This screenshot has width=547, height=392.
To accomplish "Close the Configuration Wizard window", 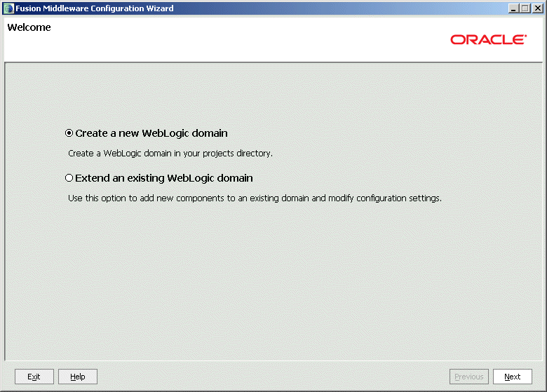I will [538, 8].
